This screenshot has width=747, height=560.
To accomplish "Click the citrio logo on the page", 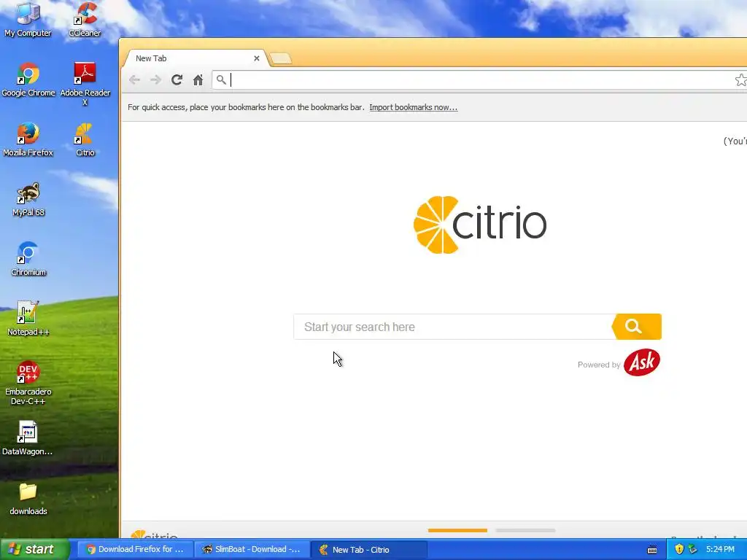I will [480, 225].
